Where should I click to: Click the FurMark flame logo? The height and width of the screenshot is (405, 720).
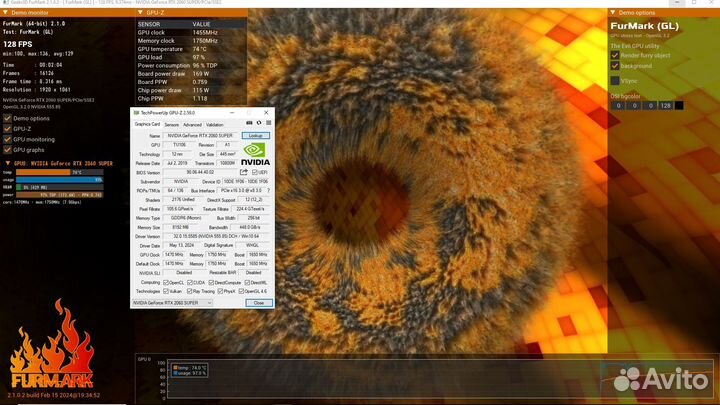(52, 344)
